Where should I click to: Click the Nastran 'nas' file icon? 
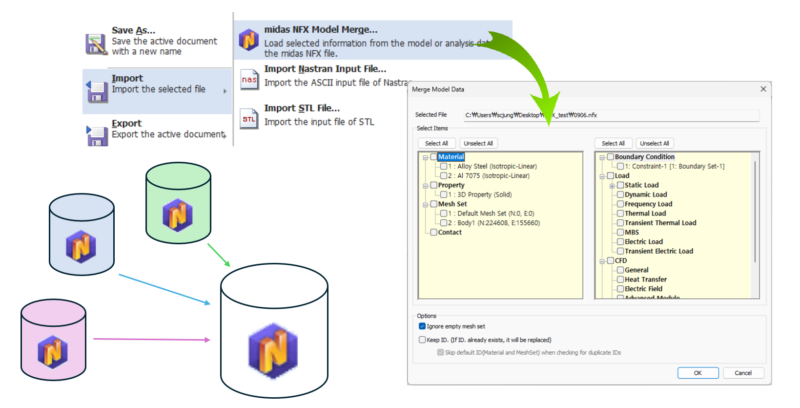249,80
